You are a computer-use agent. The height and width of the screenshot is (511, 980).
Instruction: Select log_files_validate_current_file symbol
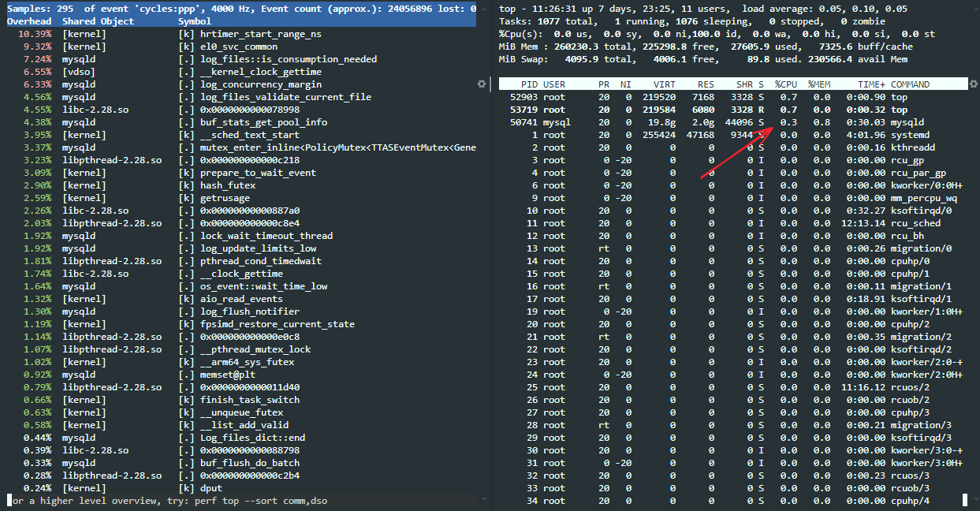coord(240,97)
